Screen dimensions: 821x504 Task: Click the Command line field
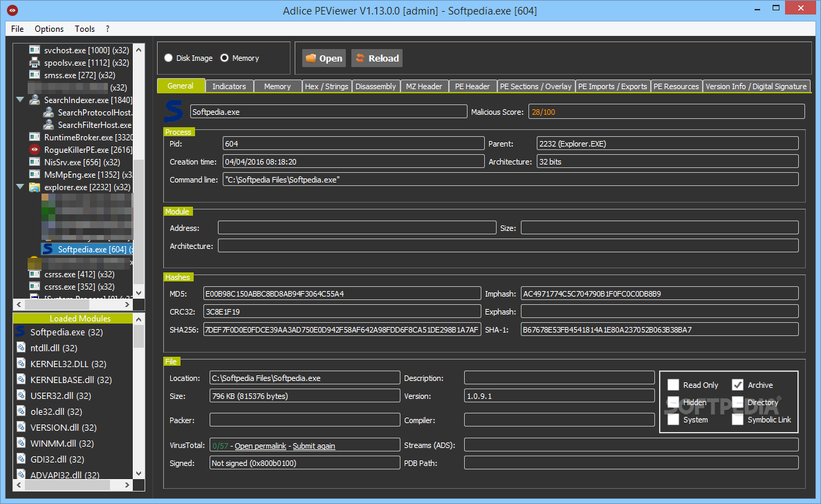[510, 180]
